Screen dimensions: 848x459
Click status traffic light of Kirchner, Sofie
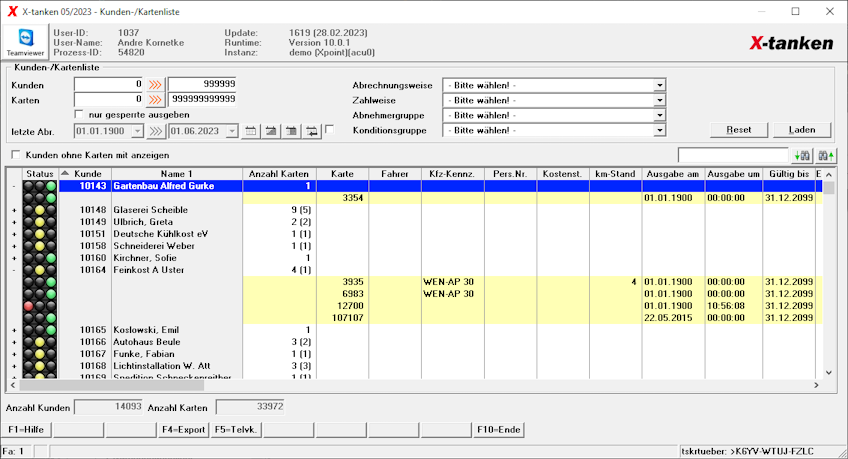click(x=39, y=258)
